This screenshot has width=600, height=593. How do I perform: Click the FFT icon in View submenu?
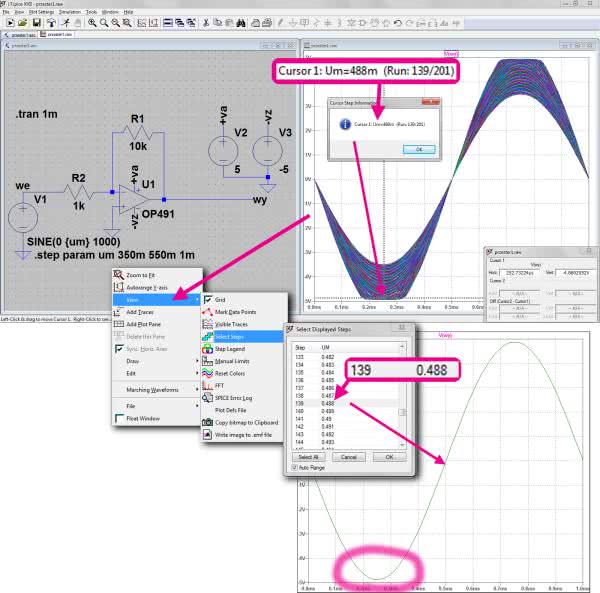[x=207, y=385]
